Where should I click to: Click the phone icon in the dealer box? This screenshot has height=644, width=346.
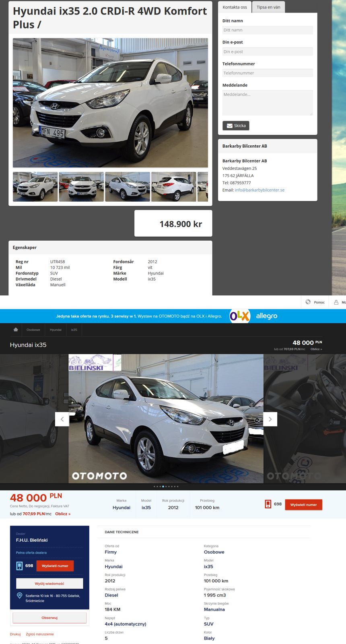pos(19,566)
